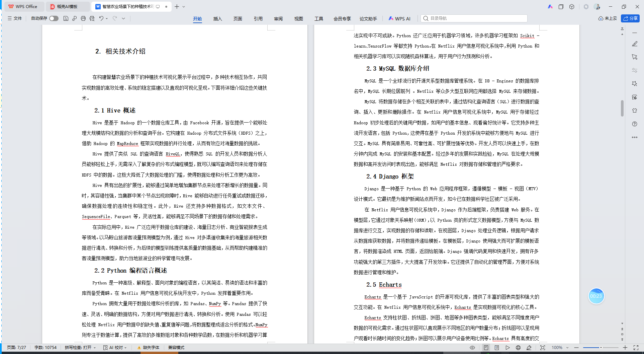
Task: Switch to the 审阅 ribbon tab
Action: click(x=278, y=19)
